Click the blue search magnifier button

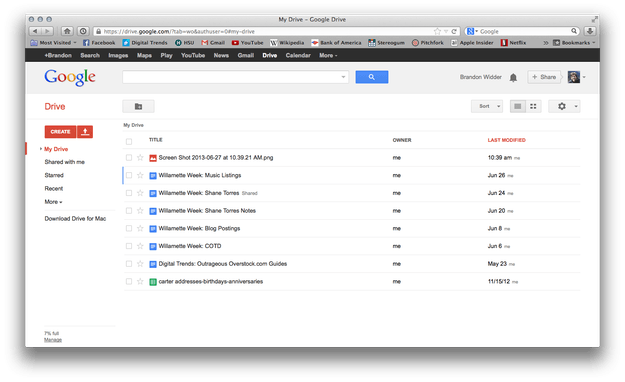[x=371, y=77]
